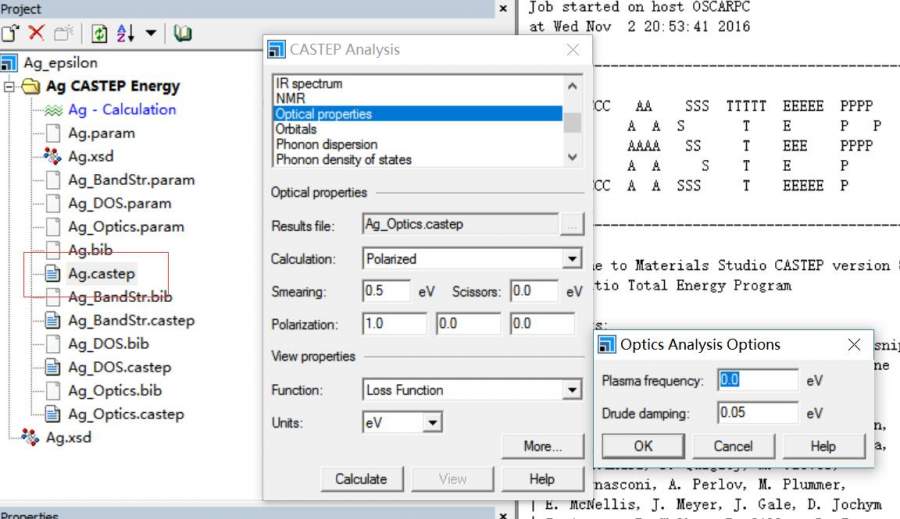
Task: Click the browse button next to Results file
Action: [x=572, y=224]
